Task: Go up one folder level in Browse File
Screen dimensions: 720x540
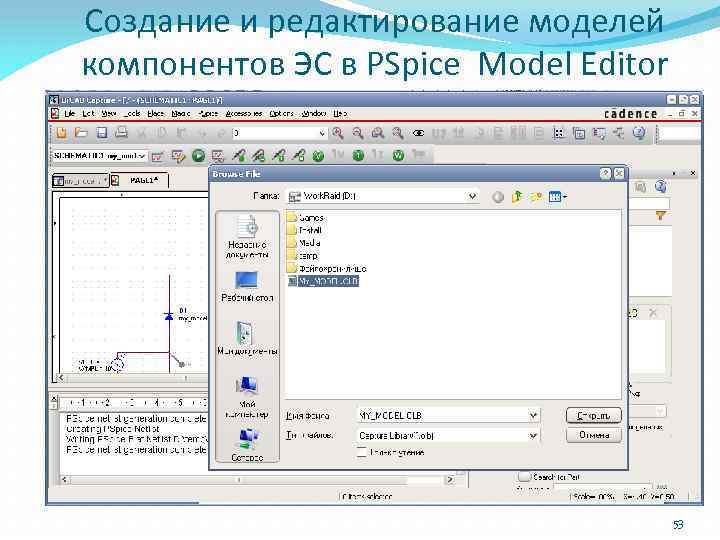Action: click(x=517, y=197)
